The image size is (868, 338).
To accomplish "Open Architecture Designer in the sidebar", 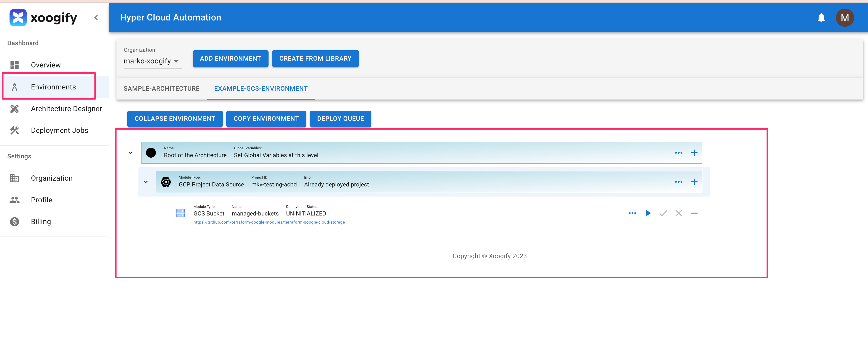I will pyautogui.click(x=66, y=109).
